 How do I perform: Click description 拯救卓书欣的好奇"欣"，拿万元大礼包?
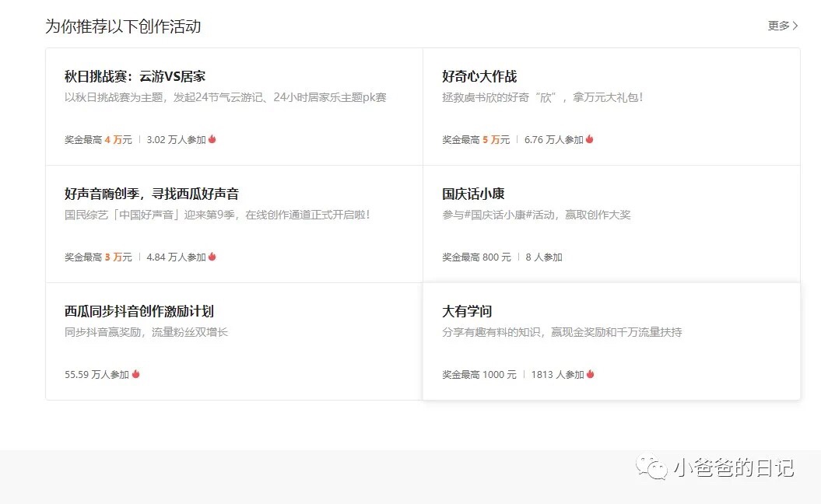[542, 97]
